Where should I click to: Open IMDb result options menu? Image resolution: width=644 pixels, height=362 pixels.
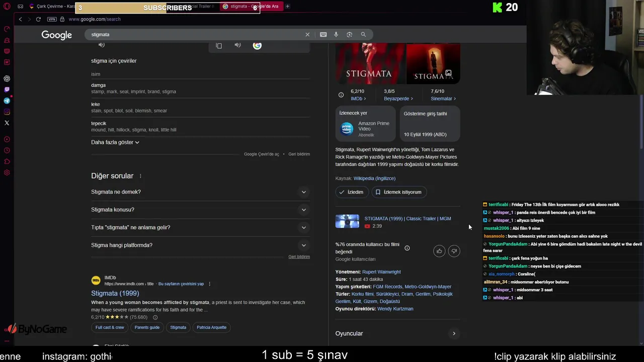tap(209, 284)
